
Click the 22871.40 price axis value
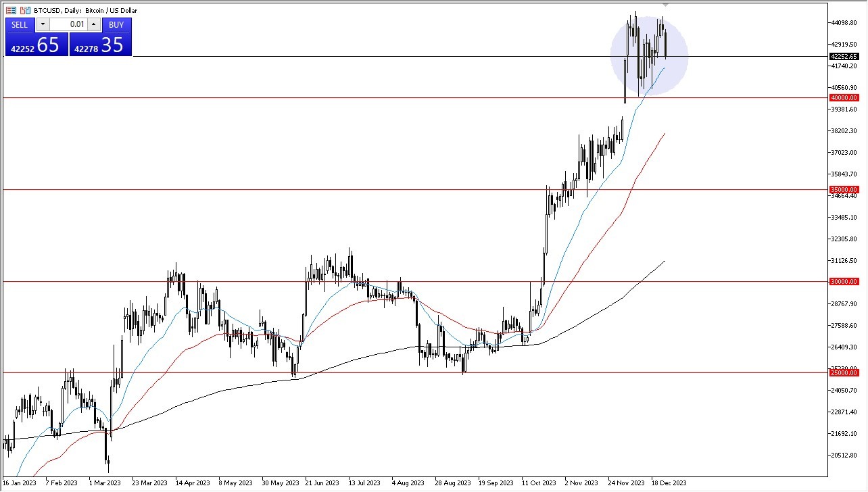844,412
